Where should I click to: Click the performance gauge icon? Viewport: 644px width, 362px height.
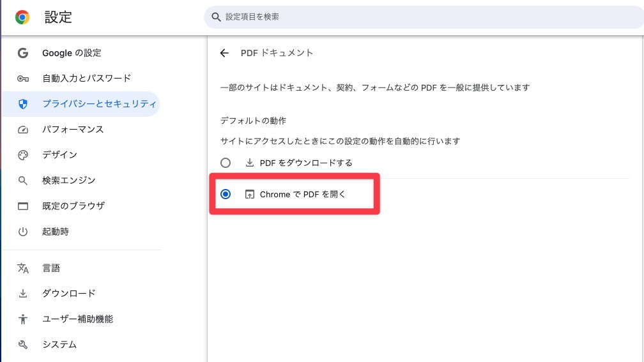[23, 130]
